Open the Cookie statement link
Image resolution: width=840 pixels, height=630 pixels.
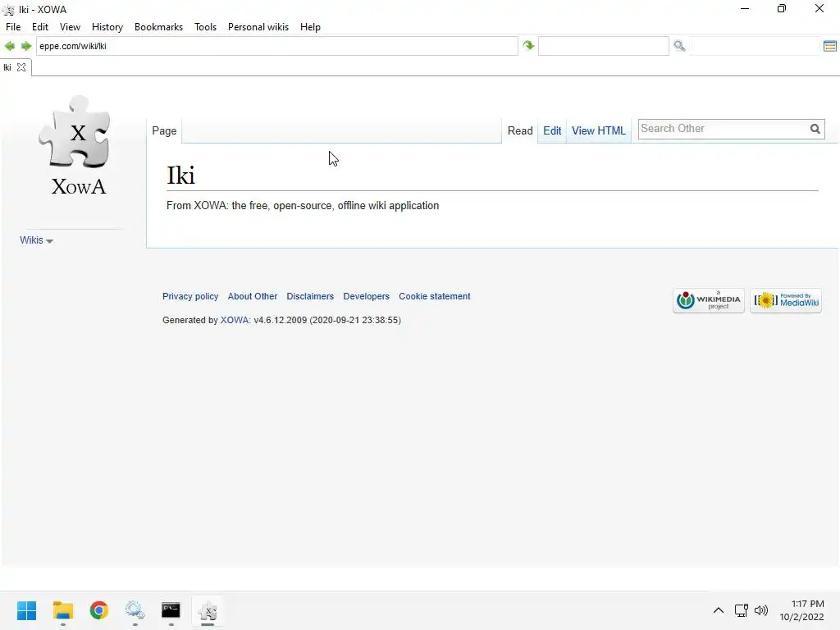pyautogui.click(x=435, y=296)
